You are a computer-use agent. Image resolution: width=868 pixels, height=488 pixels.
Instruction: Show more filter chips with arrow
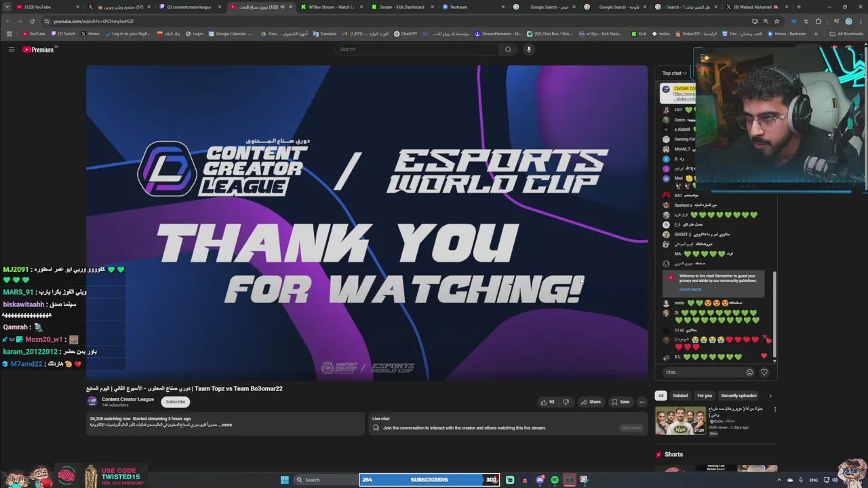coord(770,396)
